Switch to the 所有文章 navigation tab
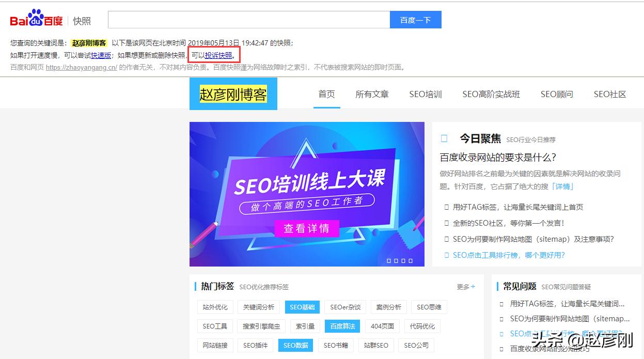This screenshot has width=644, height=359. pos(372,94)
